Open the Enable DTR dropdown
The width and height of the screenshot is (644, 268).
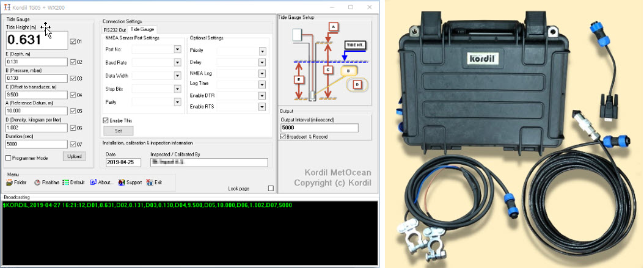point(263,96)
